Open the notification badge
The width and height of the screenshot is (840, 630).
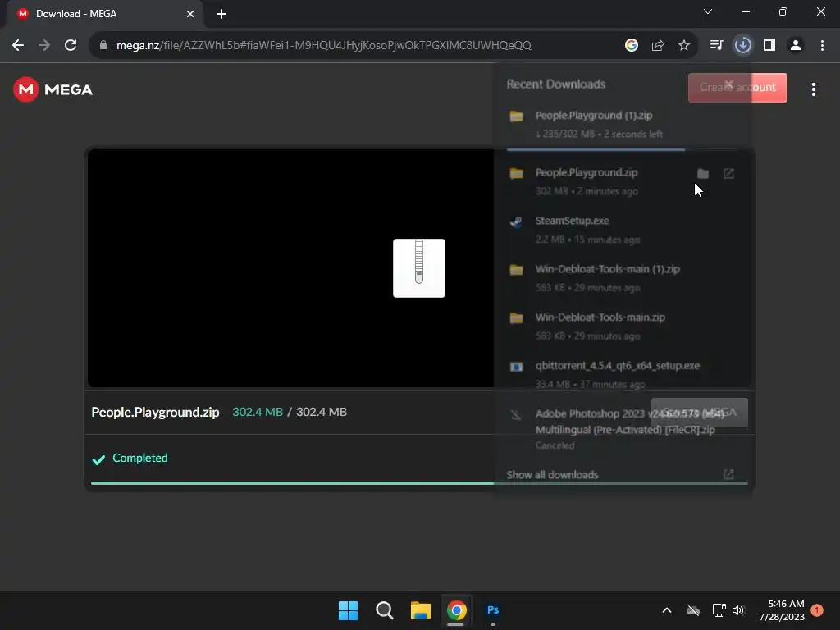tap(817, 610)
